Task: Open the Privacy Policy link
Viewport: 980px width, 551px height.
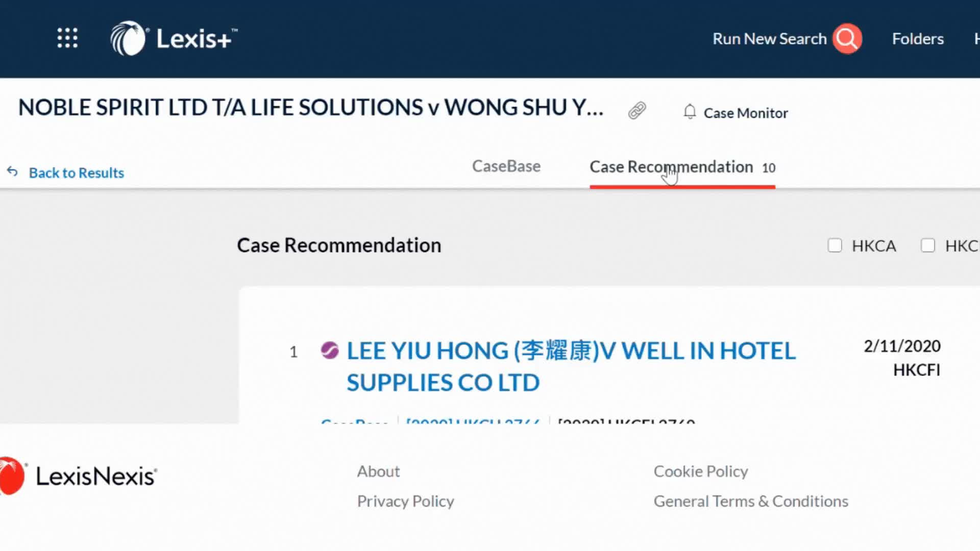Action: (406, 502)
